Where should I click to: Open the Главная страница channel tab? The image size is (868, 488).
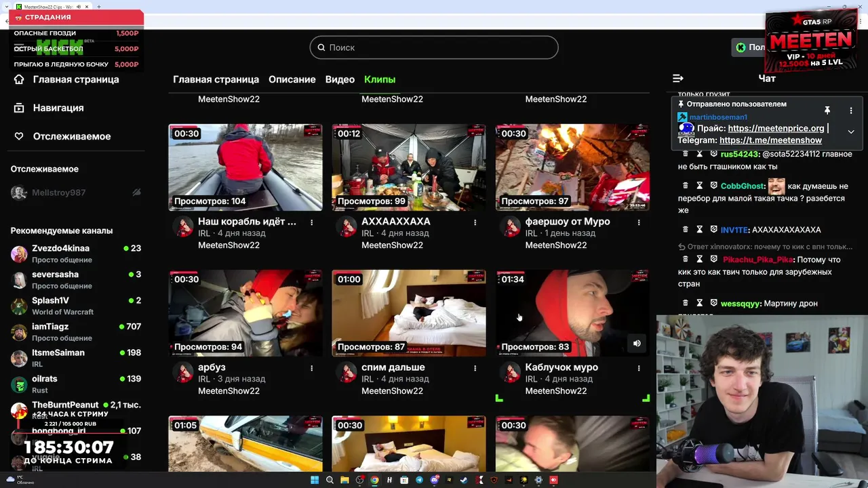pyautogui.click(x=216, y=79)
